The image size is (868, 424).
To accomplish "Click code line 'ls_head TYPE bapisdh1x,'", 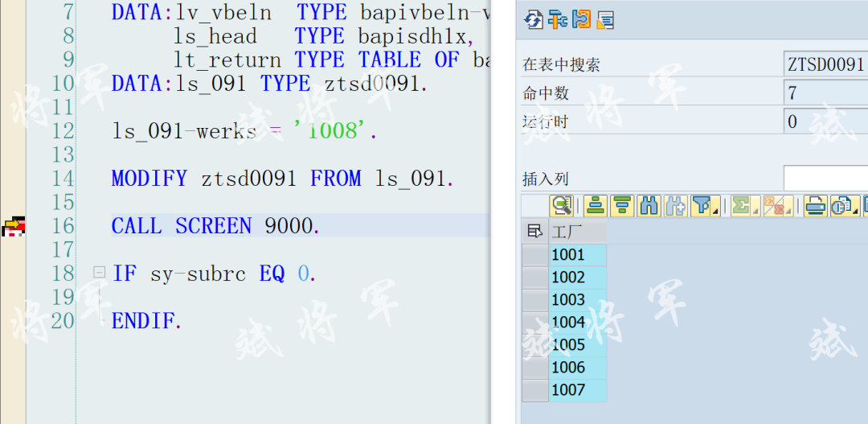I will point(325,36).
